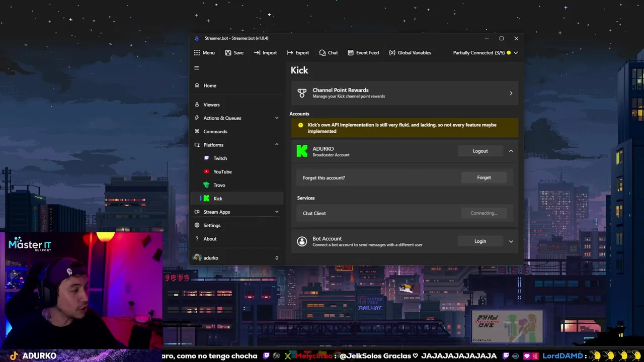Image resolution: width=644 pixels, height=362 pixels.
Task: Click the About question mark icon
Action: pos(197,239)
